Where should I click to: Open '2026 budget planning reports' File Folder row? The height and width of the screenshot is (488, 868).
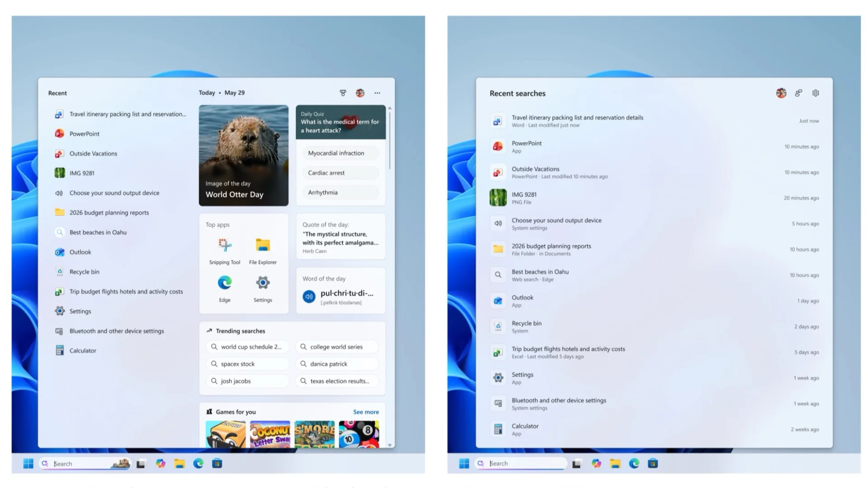(x=654, y=249)
